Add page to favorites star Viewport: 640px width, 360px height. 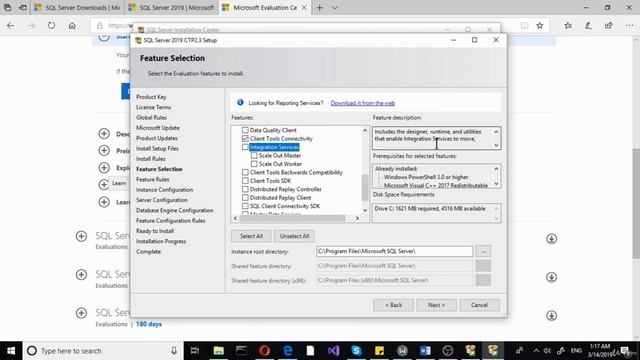(x=540, y=25)
